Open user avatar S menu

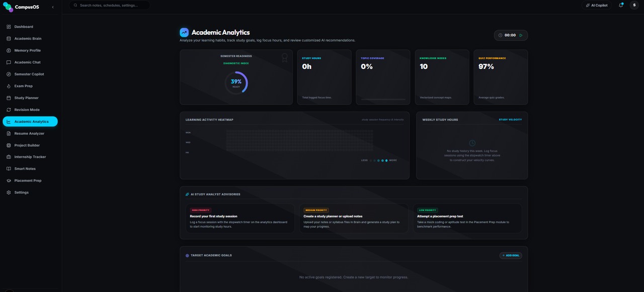[634, 6]
